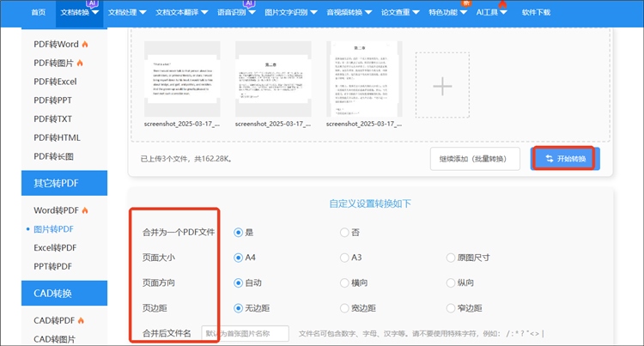The width and height of the screenshot is (644, 346).
Task: Open PDF转图片 in the sidebar
Action: point(53,63)
